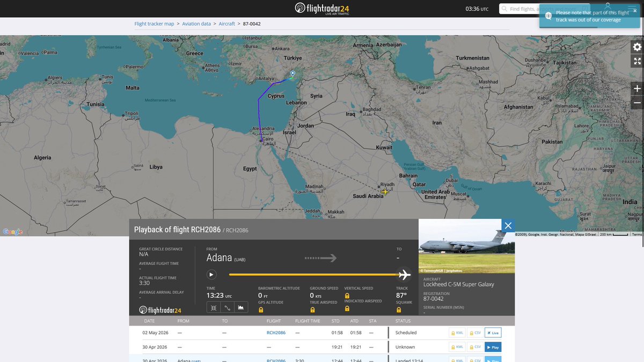Click the STATUS column header
The image size is (644, 362).
402,321
